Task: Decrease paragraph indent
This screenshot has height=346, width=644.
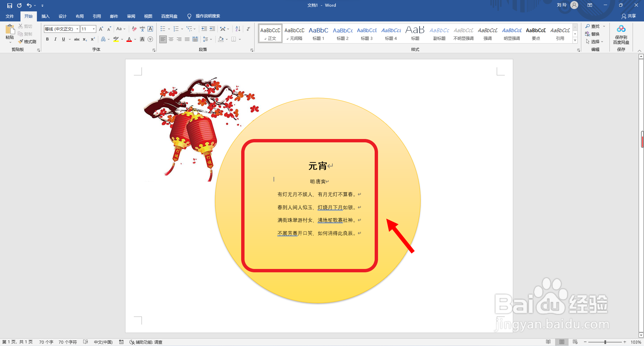Action: pyautogui.click(x=204, y=29)
